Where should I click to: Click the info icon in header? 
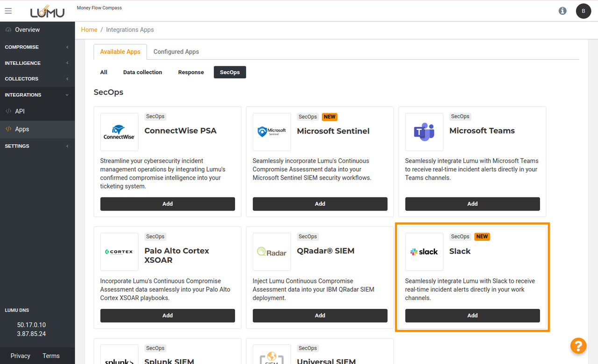pyautogui.click(x=562, y=11)
